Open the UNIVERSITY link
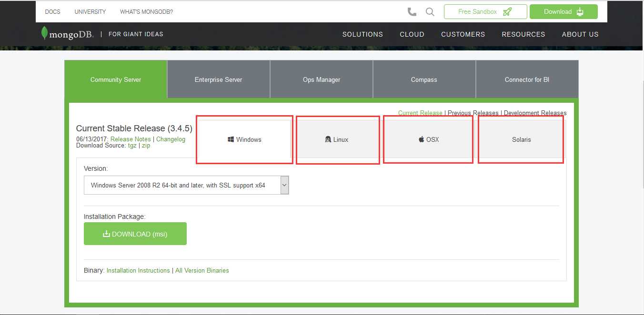Image resolution: width=644 pixels, height=315 pixels. click(90, 12)
